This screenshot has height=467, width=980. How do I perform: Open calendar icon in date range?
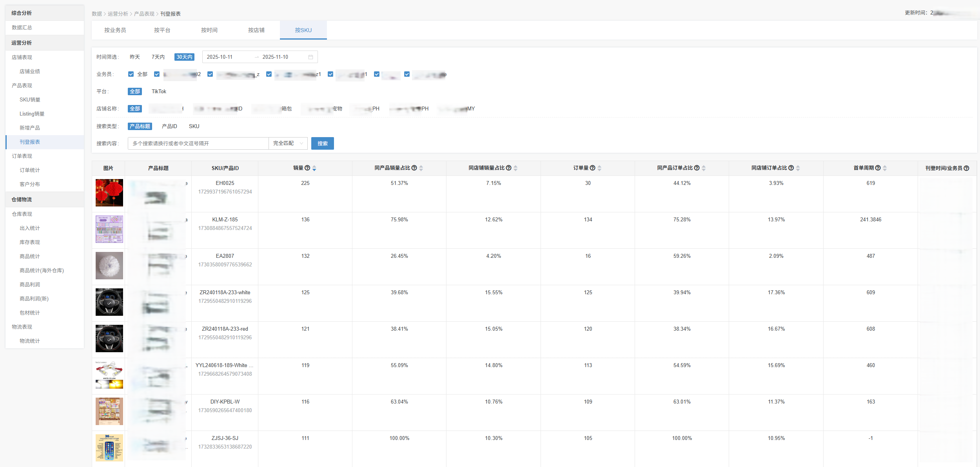click(310, 57)
